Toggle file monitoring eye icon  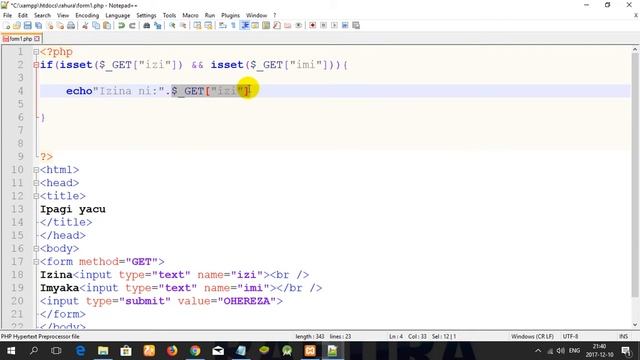[298, 25]
